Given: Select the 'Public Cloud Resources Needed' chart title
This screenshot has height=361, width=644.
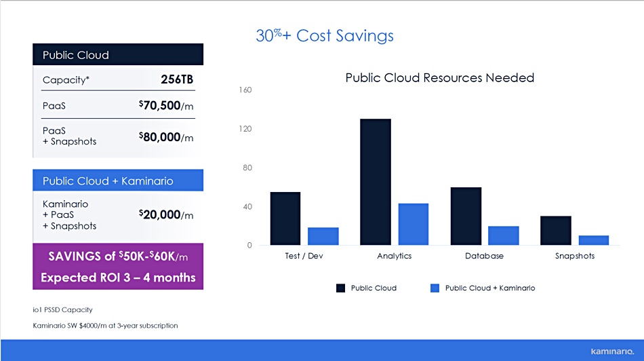Looking at the screenshot, I should pos(439,78).
